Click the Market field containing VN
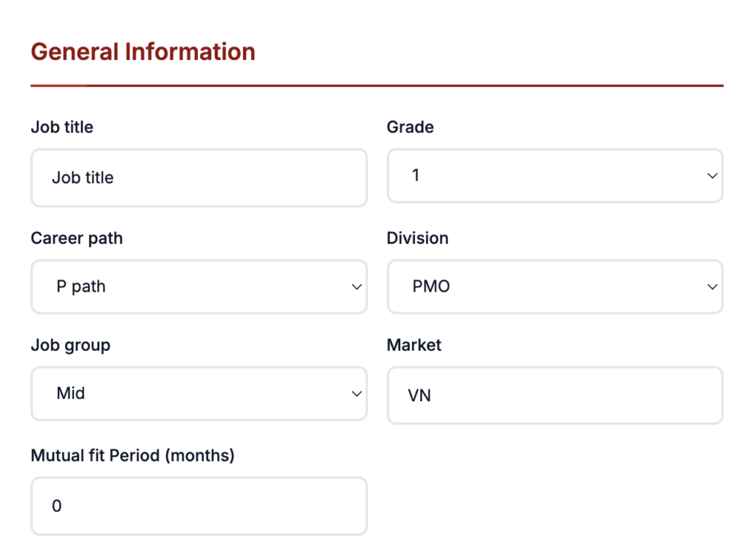Viewport: 756px width, 557px height. pyautogui.click(x=554, y=396)
